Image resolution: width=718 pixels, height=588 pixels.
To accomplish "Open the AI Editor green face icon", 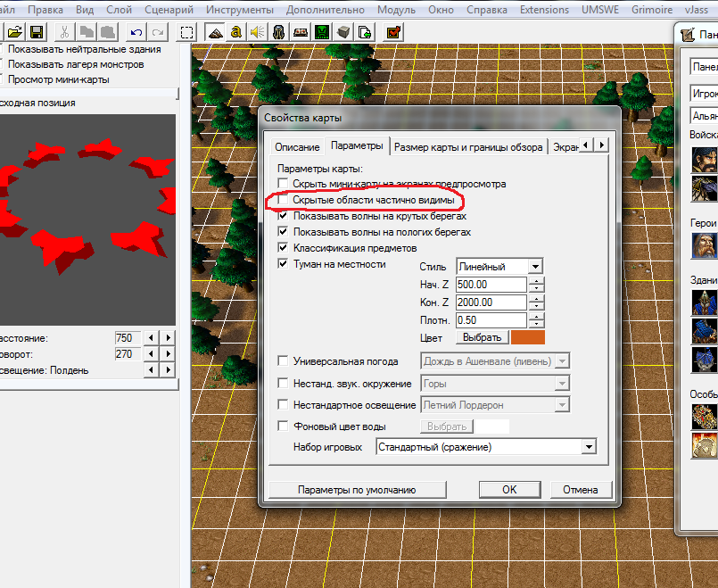I will (x=322, y=32).
